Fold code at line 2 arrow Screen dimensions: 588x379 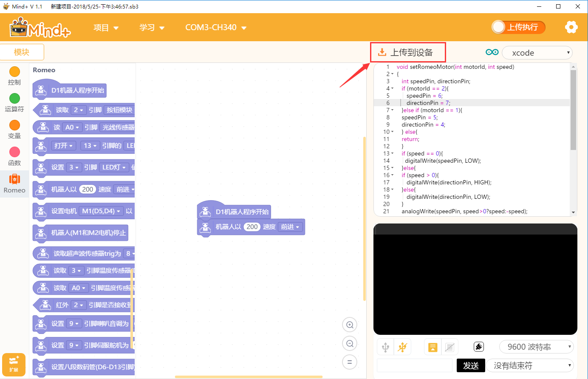[x=392, y=74]
